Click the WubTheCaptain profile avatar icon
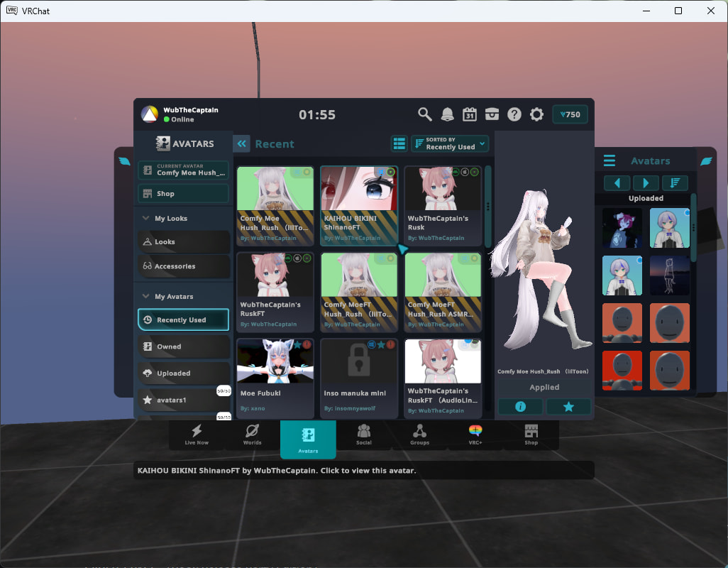This screenshot has width=728, height=568. pos(150,114)
